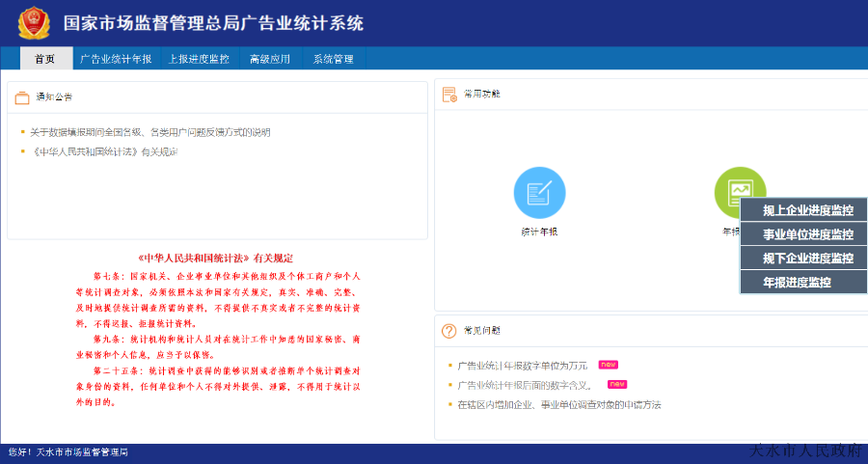Open FAQ link 在辖区内增加企业、事业单位调查对象的申请方法
The height and width of the screenshot is (464, 868).
click(x=559, y=404)
